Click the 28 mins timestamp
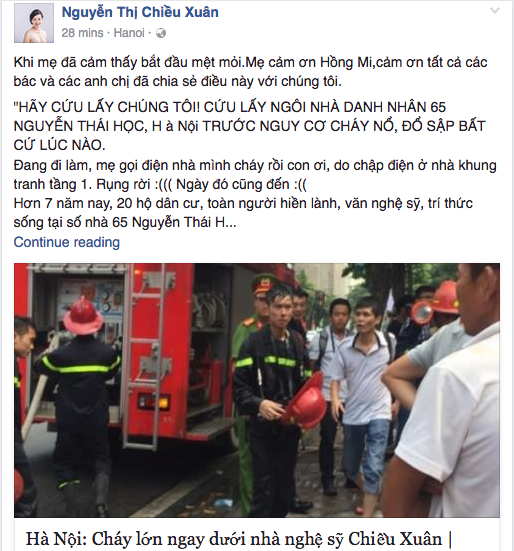 coord(82,33)
